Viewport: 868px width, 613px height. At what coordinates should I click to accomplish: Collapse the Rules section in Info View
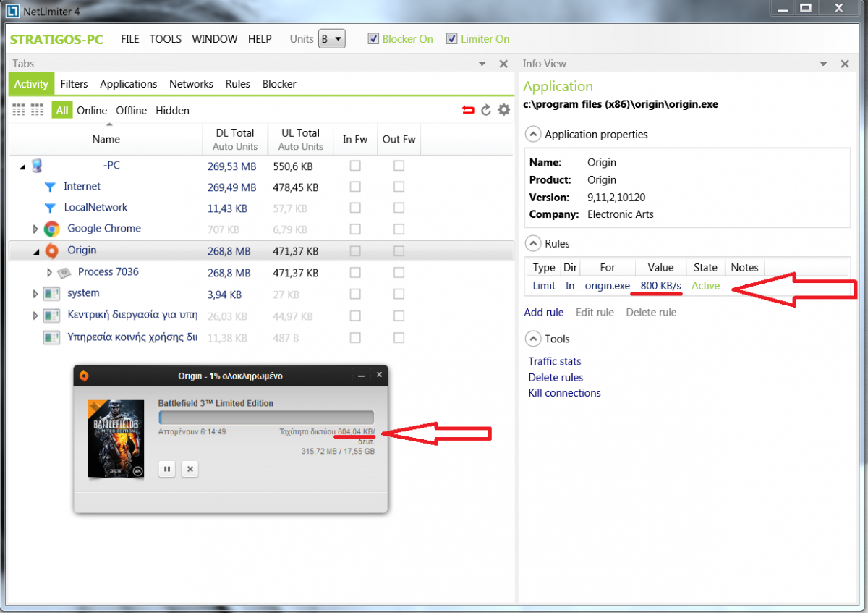(532, 243)
